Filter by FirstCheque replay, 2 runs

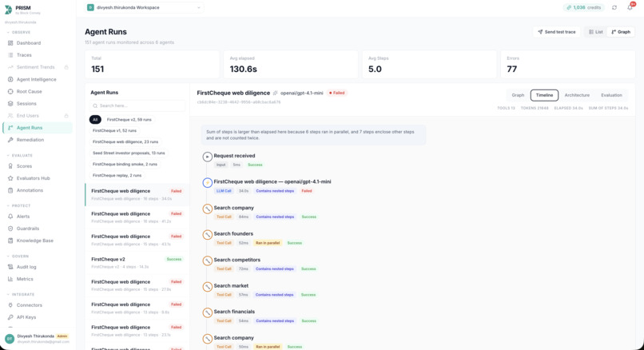coord(117,176)
